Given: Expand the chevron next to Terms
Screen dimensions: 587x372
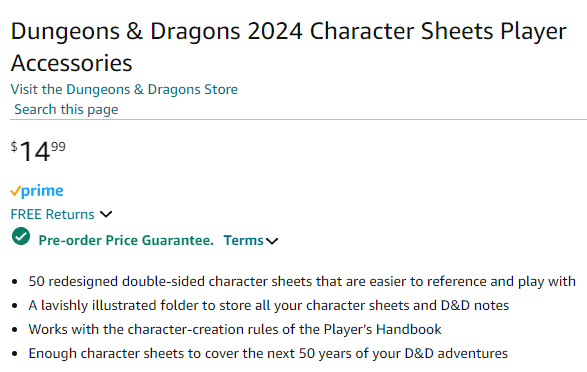Looking at the screenshot, I should (272, 241).
